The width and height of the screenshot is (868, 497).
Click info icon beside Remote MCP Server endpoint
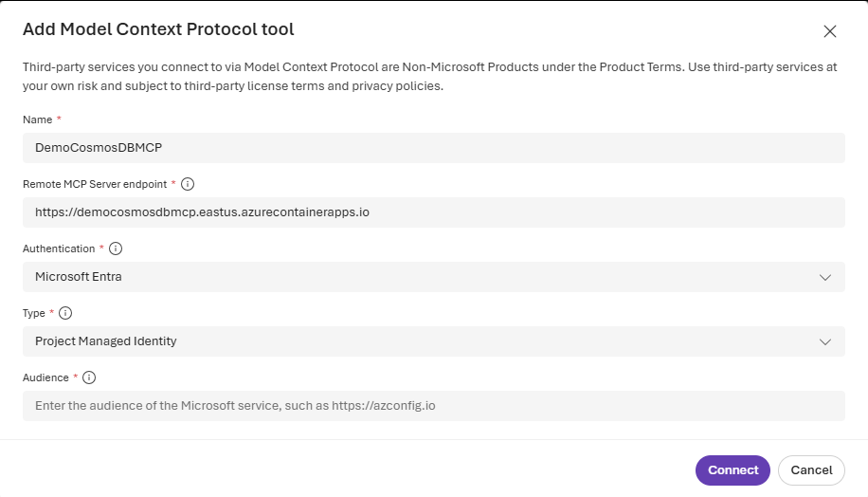(188, 184)
